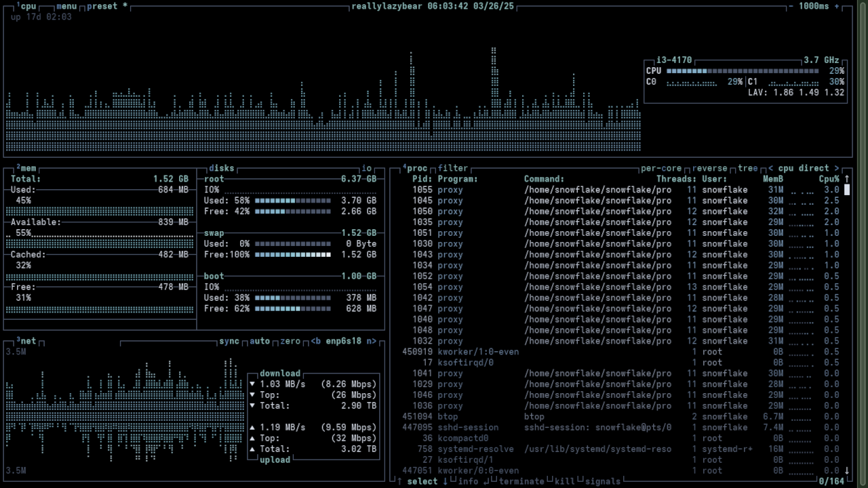Toggle io mode in disks panel
The image size is (868, 488).
click(367, 168)
